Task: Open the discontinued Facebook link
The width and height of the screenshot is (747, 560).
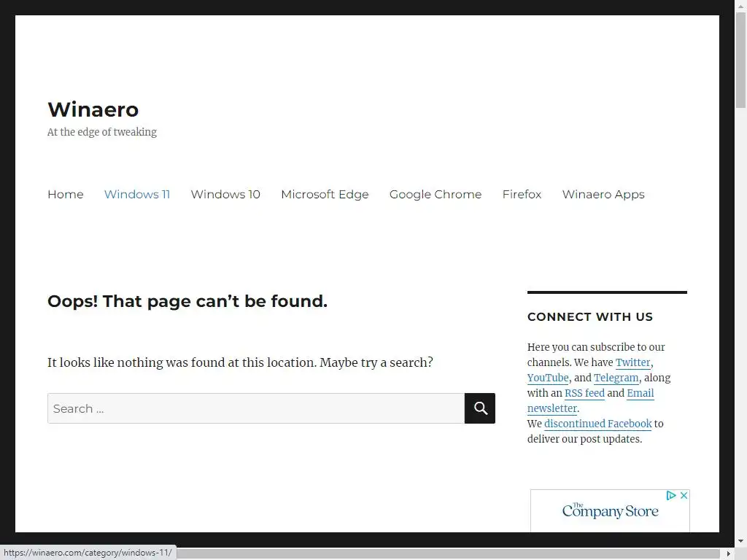Action: coord(598,424)
